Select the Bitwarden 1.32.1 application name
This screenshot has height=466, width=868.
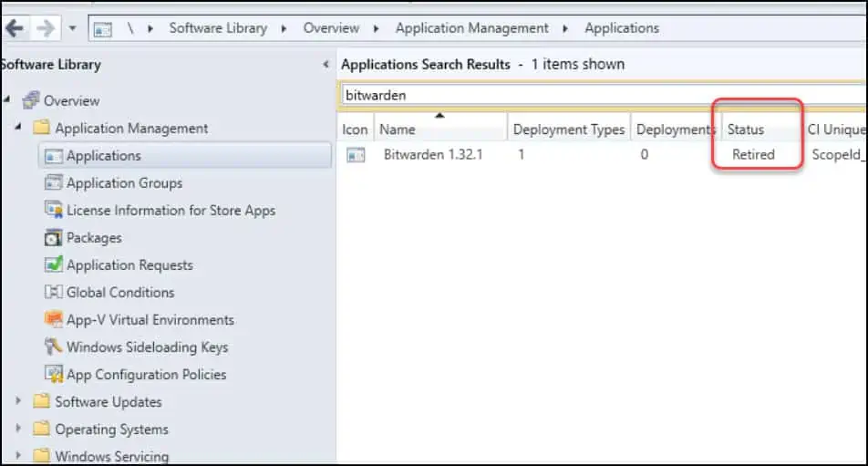pyautogui.click(x=433, y=154)
